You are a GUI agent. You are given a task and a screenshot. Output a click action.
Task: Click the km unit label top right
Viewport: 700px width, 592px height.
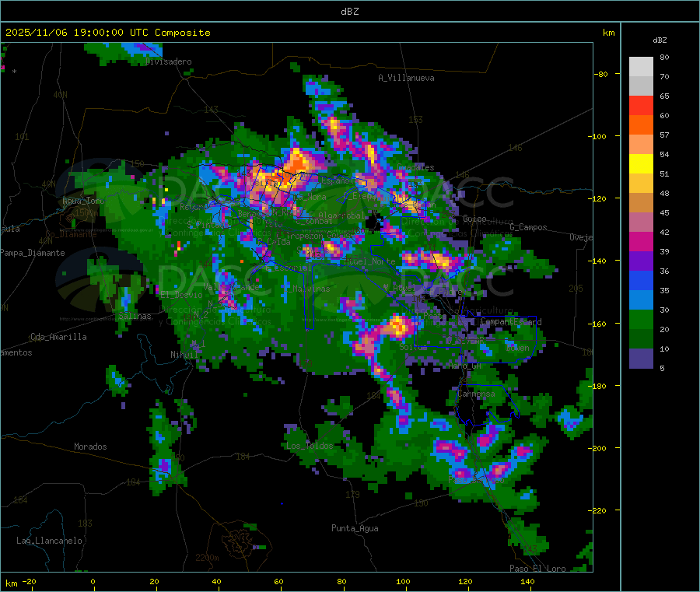pyautogui.click(x=608, y=33)
